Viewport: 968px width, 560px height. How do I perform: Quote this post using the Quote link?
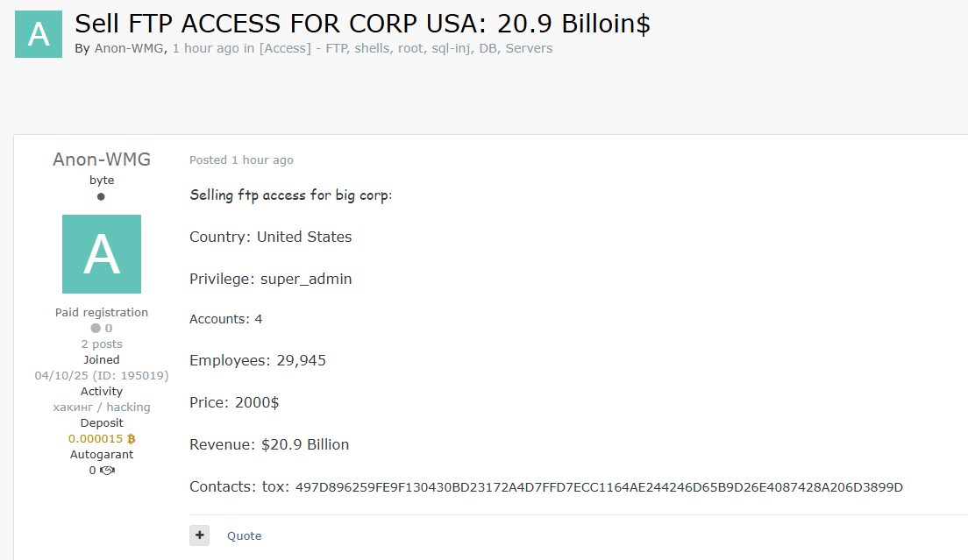click(244, 536)
